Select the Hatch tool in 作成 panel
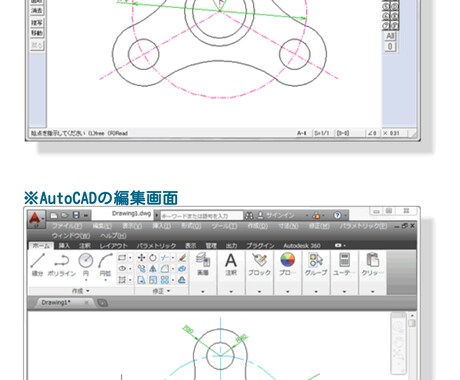 pos(122,280)
